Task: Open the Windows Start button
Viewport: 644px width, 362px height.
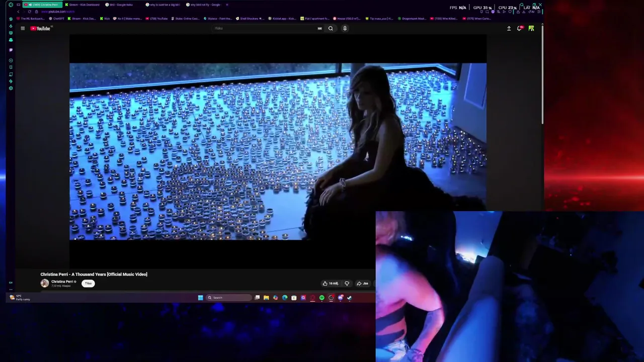Action: (200, 298)
